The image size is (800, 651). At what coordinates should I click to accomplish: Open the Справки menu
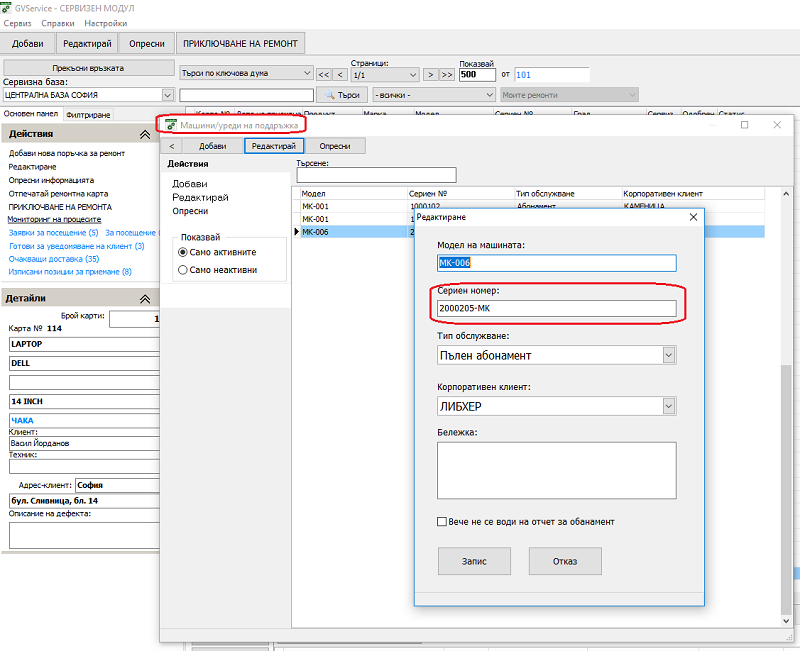[x=58, y=23]
